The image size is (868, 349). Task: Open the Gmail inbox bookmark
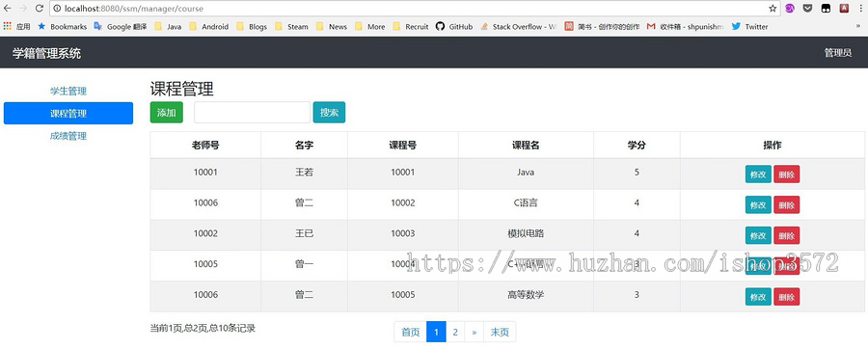click(x=686, y=26)
